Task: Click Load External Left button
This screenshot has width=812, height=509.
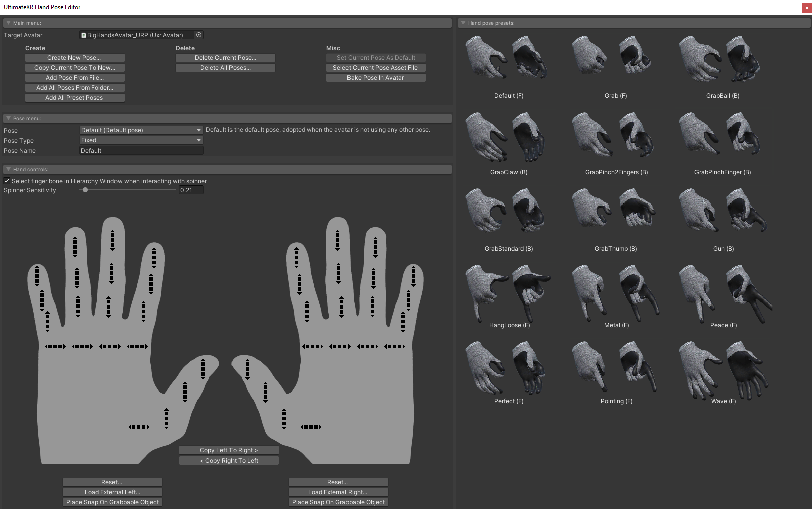Action: (112, 492)
